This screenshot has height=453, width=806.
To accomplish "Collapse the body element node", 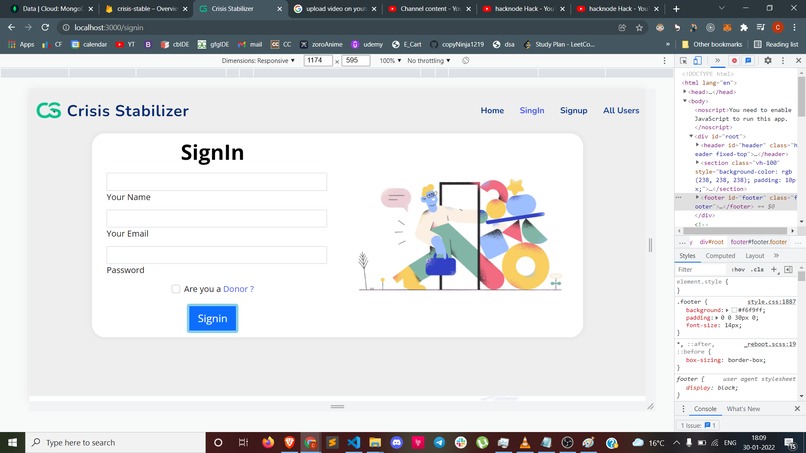I will point(685,101).
